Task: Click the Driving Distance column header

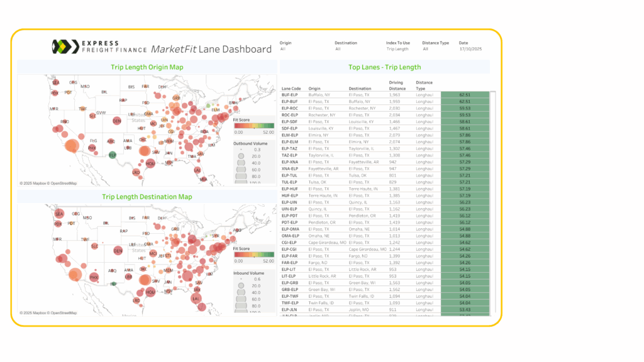Action: [x=397, y=85]
